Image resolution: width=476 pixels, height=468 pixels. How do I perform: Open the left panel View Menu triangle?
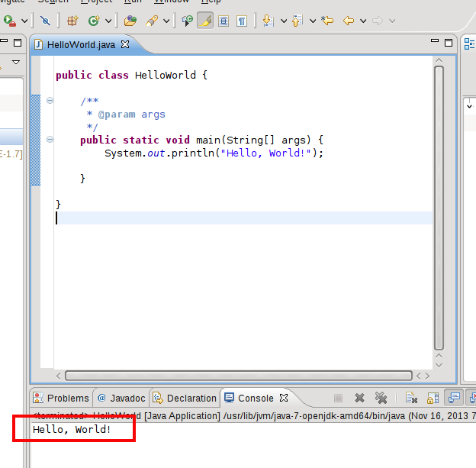click(16, 63)
